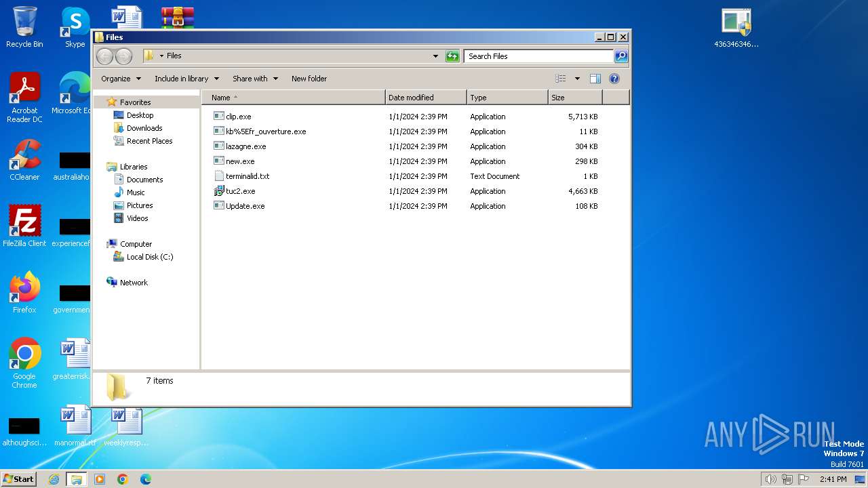This screenshot has height=488, width=868.
Task: Select Network in the navigation pane
Action: pos(134,283)
